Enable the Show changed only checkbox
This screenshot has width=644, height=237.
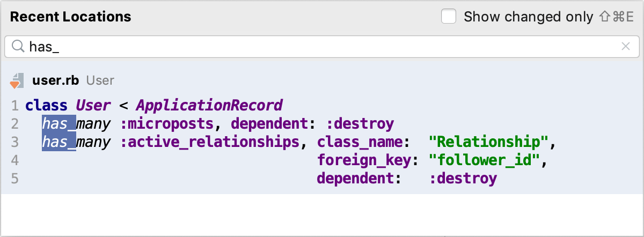[449, 17]
